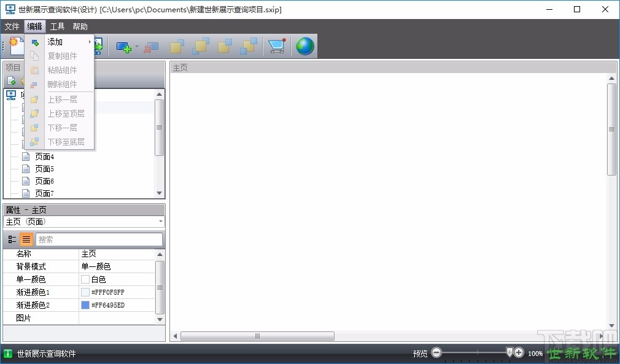Open the 工具 menu
This screenshot has width=620, height=364.
(x=57, y=26)
